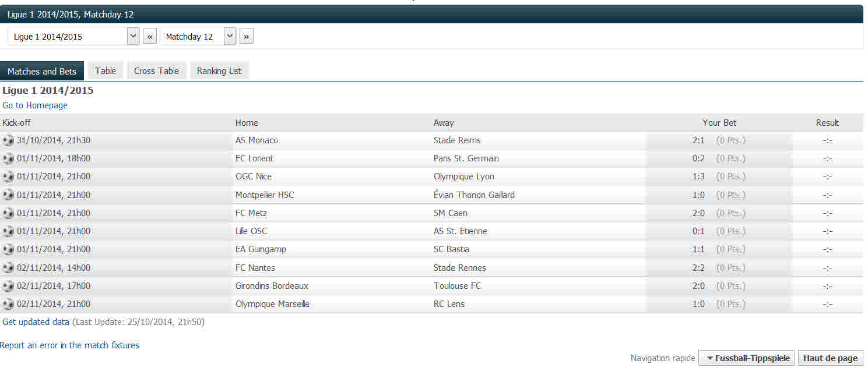Report an error in the match fixtures
This screenshot has width=868, height=371.
point(69,345)
